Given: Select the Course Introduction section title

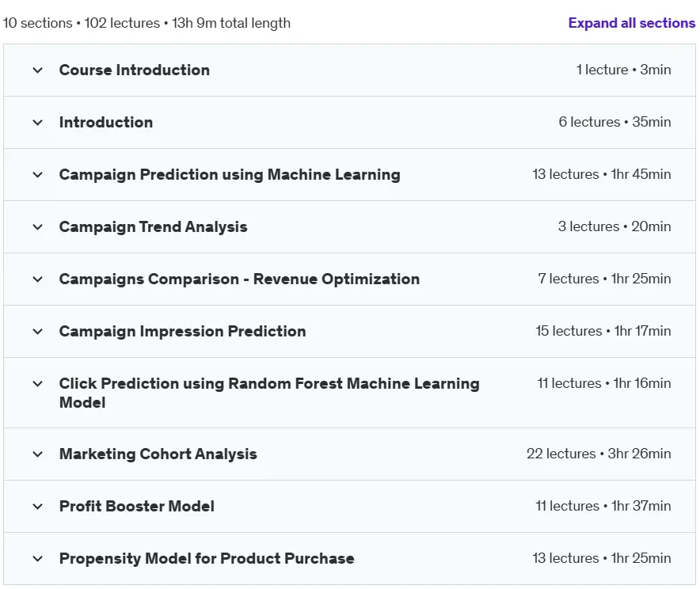Looking at the screenshot, I should [x=135, y=70].
